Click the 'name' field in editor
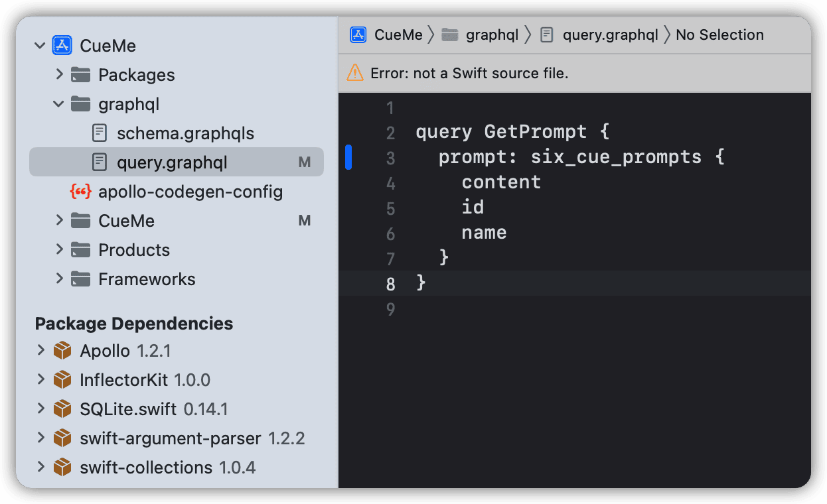Screen dimensions: 827x504 click(x=484, y=233)
